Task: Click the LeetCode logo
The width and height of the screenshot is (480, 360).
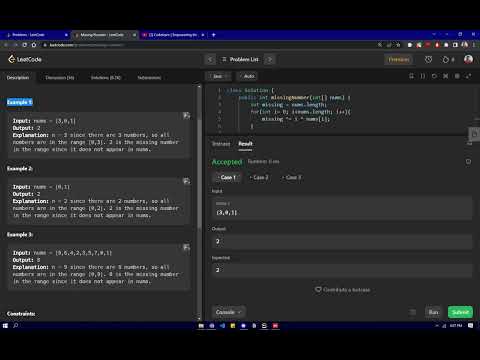Action: [25, 59]
